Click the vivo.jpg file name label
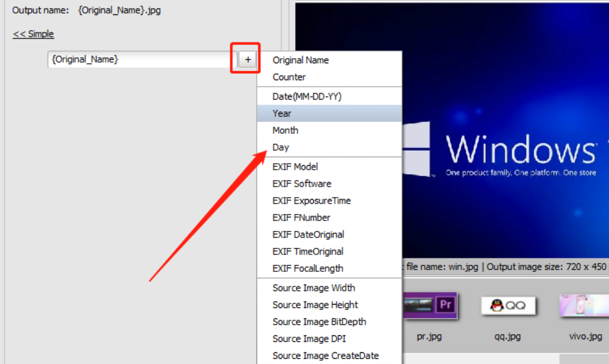Image resolution: width=609 pixels, height=364 pixels. (x=586, y=337)
